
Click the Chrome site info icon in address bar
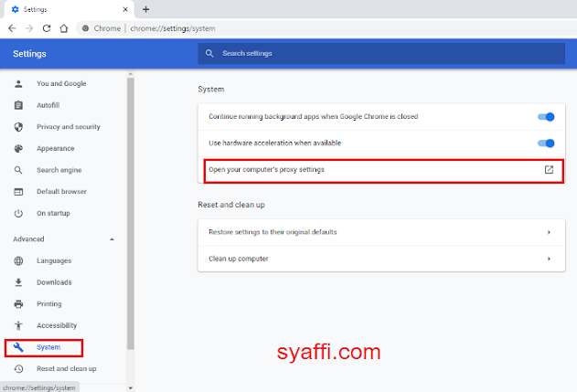[85, 28]
